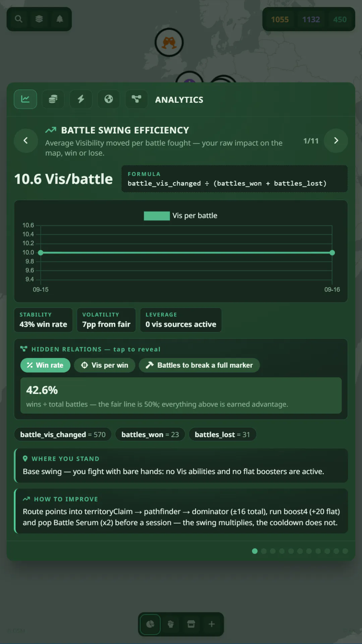Open the fist battle button in bottom bar
The height and width of the screenshot is (644, 362).
pos(171,624)
